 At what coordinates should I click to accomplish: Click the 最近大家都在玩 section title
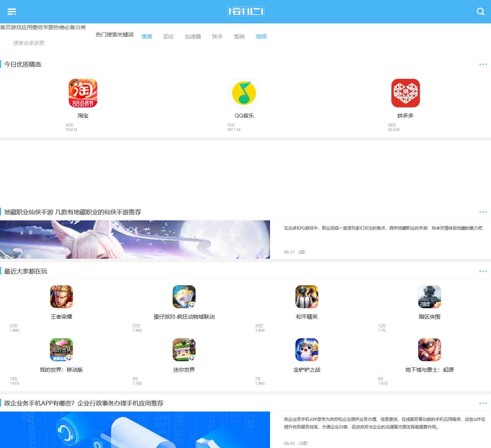26,271
